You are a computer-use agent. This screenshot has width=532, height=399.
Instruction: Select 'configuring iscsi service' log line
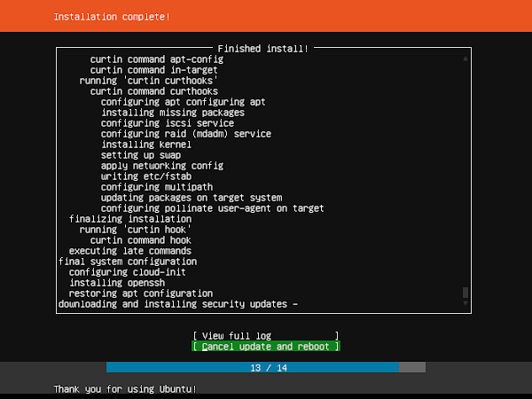(x=168, y=123)
